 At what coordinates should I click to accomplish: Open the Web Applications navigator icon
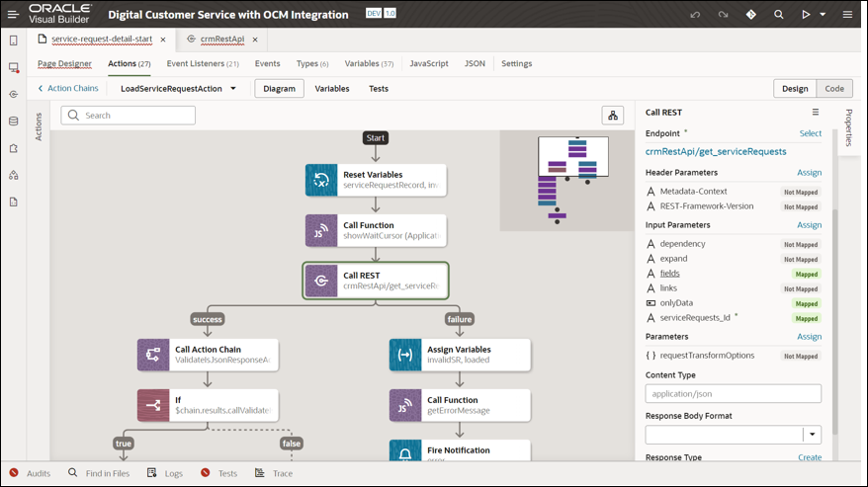click(x=14, y=67)
